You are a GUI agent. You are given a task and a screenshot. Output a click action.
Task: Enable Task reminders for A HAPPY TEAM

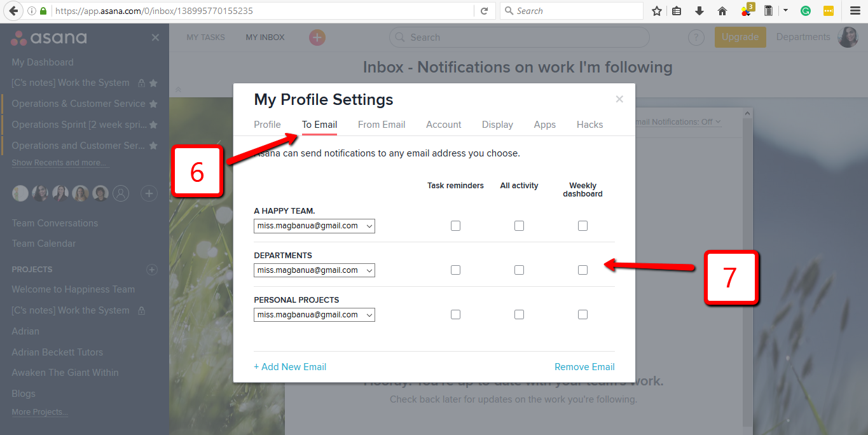[x=455, y=225]
